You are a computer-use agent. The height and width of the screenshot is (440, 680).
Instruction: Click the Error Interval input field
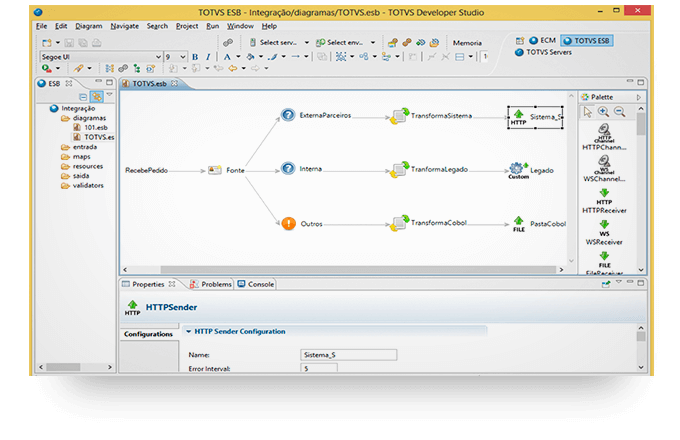(319, 368)
